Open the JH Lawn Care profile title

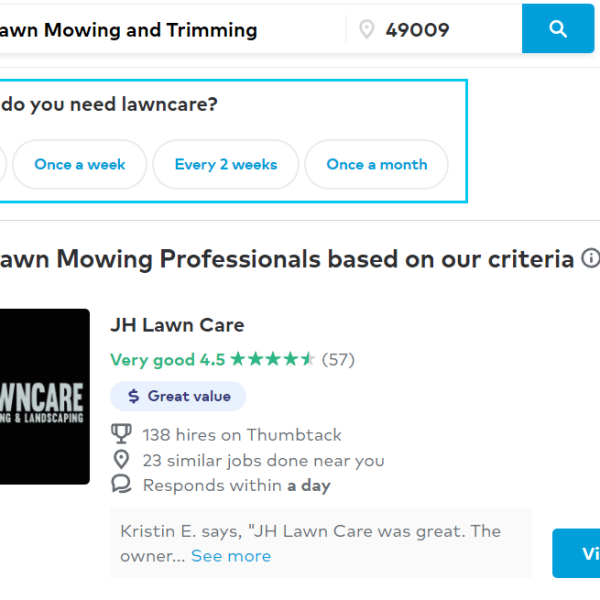tap(177, 325)
